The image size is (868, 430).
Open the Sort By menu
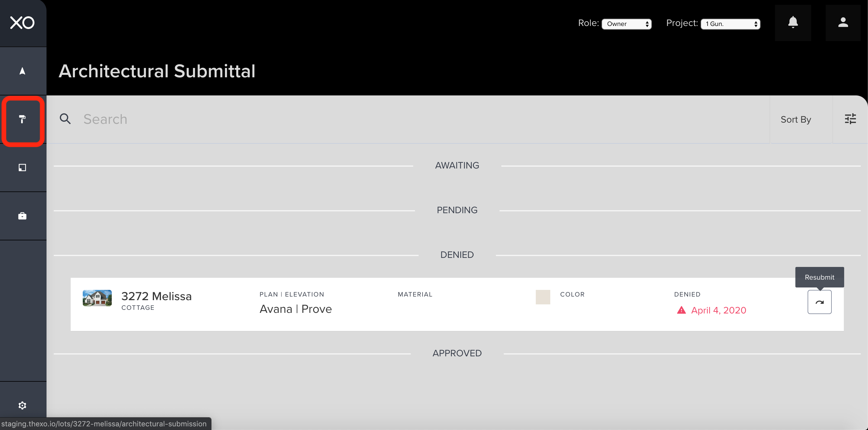pos(796,120)
